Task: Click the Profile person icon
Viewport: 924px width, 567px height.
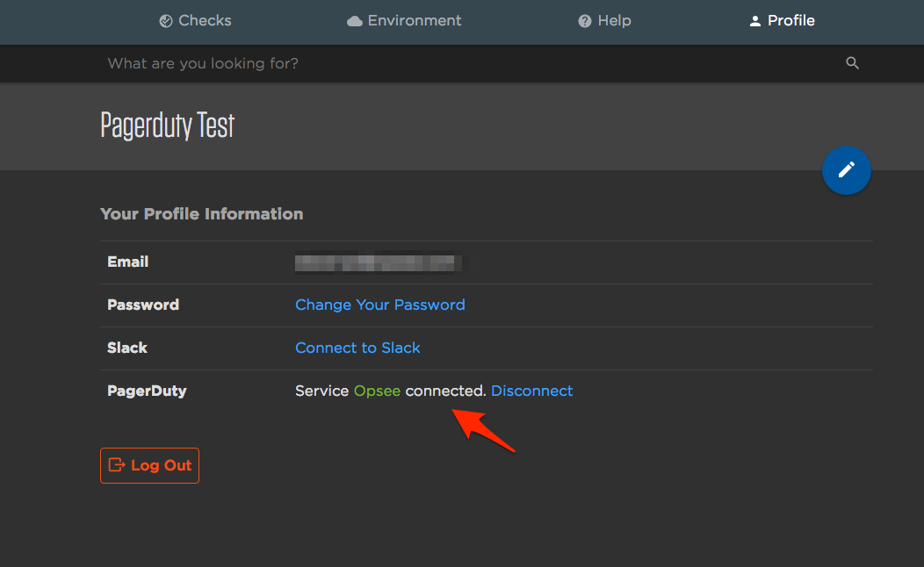Action: tap(754, 21)
